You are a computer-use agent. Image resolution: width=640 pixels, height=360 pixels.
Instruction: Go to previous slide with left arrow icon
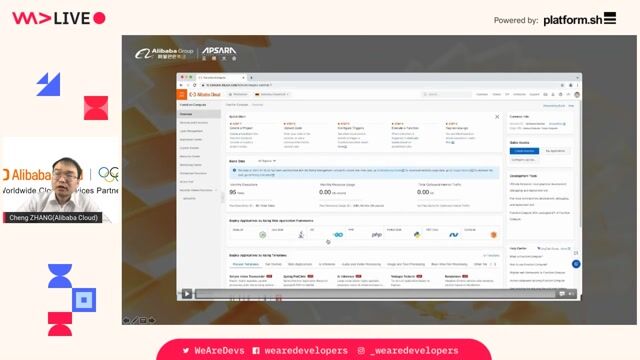click(x=127, y=320)
